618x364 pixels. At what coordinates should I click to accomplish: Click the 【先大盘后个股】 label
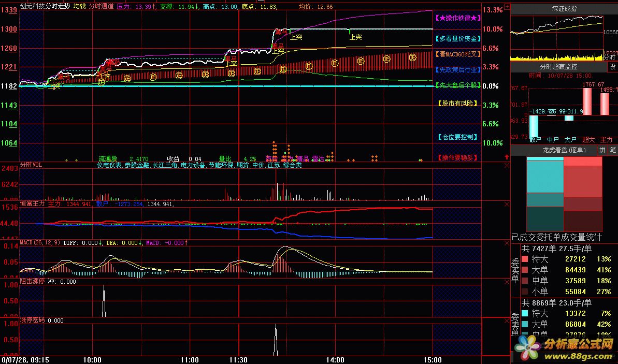[x=457, y=85]
